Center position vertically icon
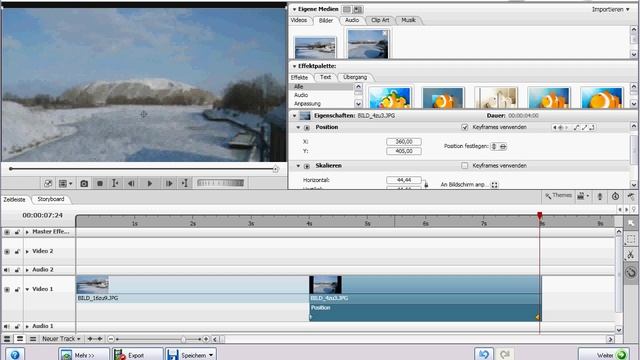This screenshot has width=640, height=360. click(x=494, y=146)
